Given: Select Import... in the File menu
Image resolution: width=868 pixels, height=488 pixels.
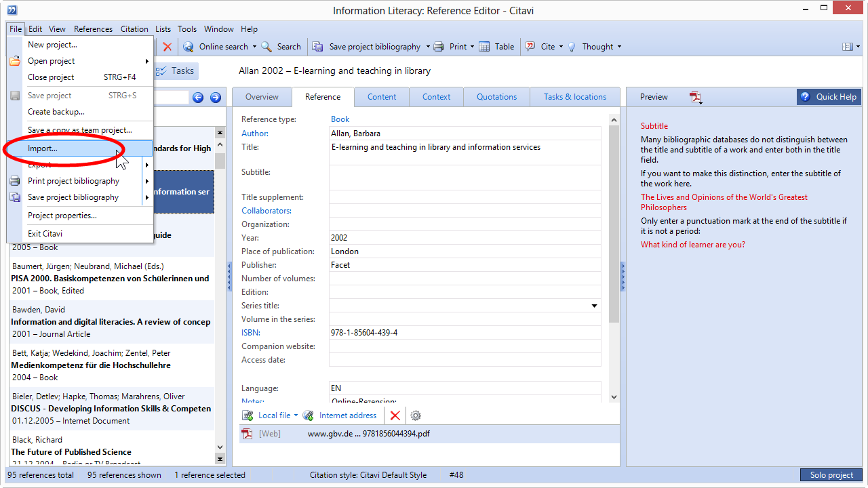Looking at the screenshot, I should 80,148.
